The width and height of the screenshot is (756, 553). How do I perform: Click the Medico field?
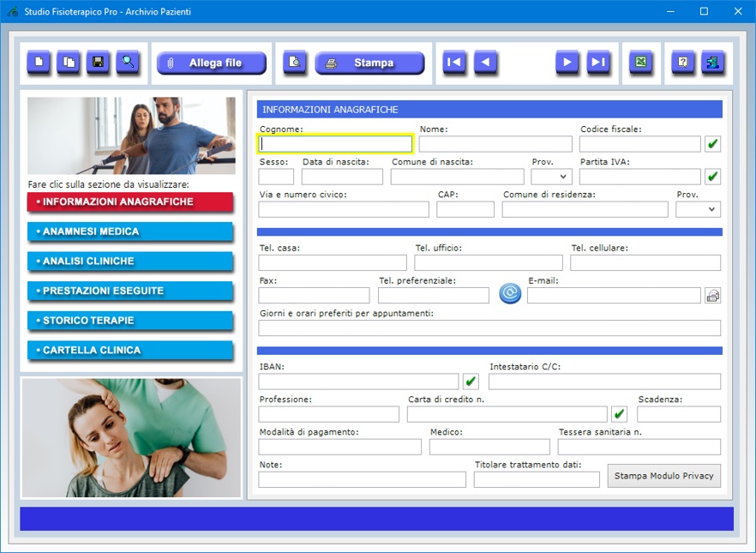[x=489, y=447]
